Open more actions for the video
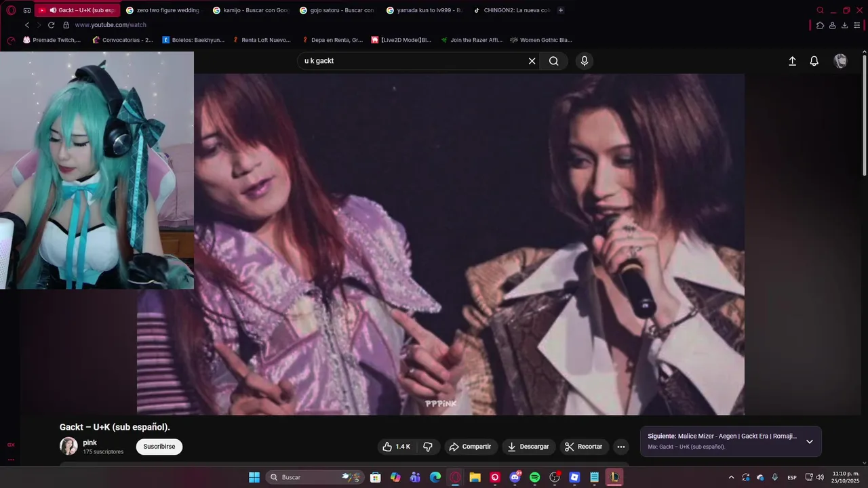This screenshot has width=868, height=488. 620,447
